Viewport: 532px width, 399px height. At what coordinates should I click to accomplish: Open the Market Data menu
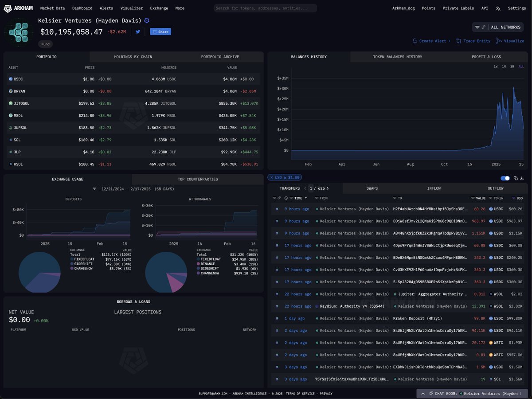[x=52, y=8]
